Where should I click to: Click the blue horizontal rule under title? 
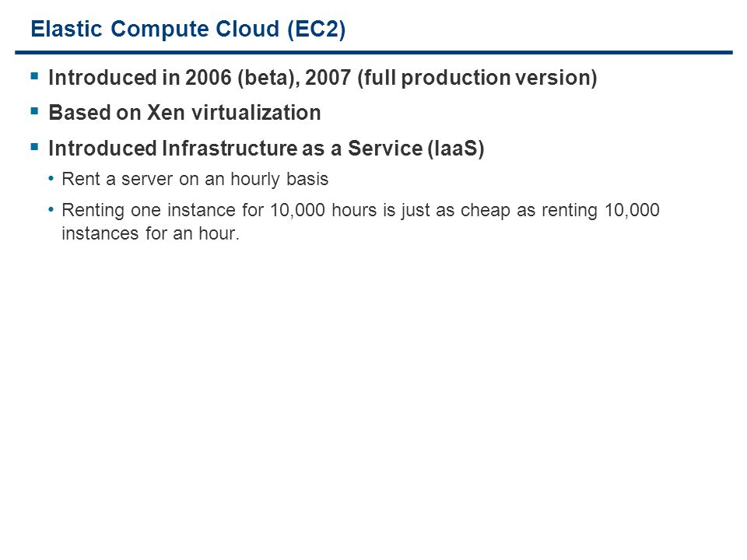coord(374,52)
